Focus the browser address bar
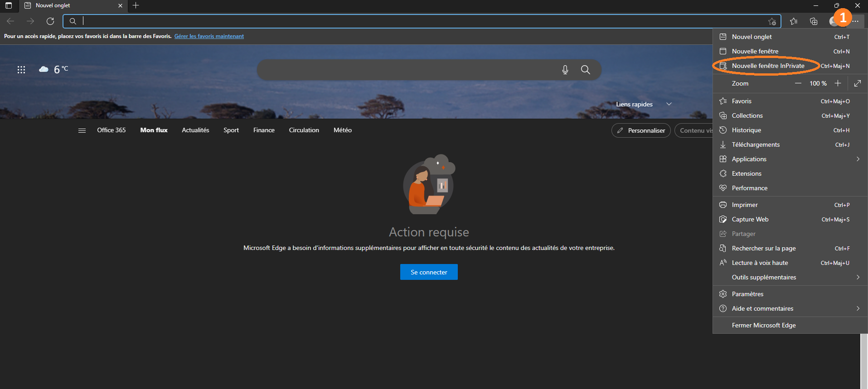 point(422,21)
